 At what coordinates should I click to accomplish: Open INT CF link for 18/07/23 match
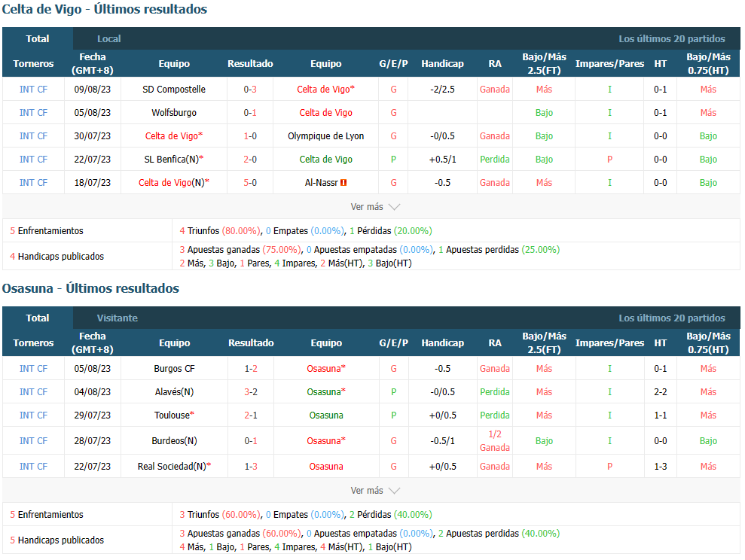(33, 183)
